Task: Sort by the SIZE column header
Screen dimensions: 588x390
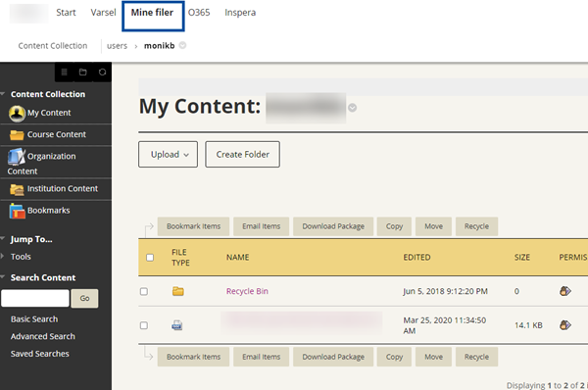Action: (522, 258)
